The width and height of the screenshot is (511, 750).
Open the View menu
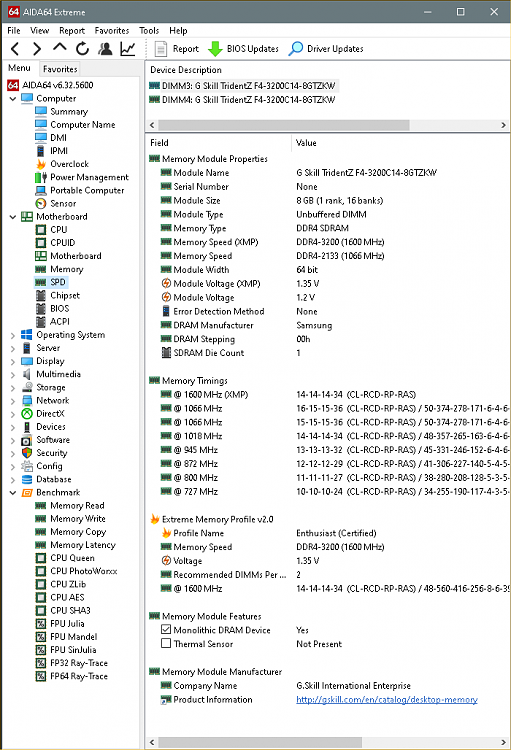point(39,31)
